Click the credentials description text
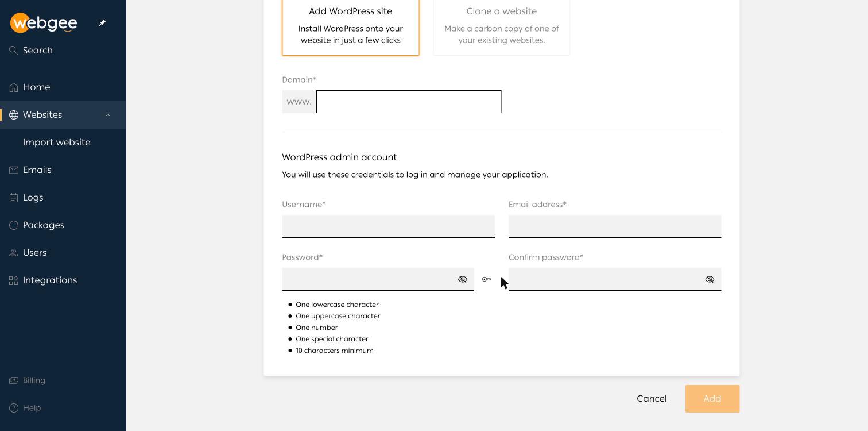The height and width of the screenshot is (431, 868). pos(415,175)
